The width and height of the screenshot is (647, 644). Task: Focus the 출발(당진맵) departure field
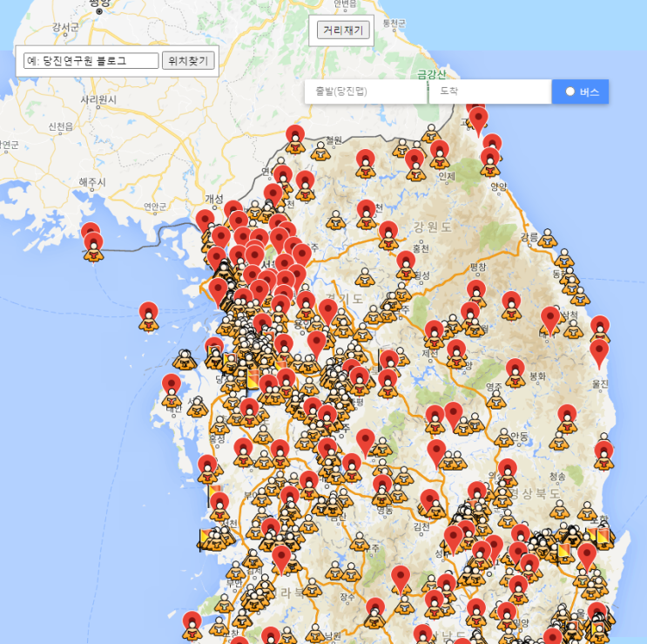point(366,92)
